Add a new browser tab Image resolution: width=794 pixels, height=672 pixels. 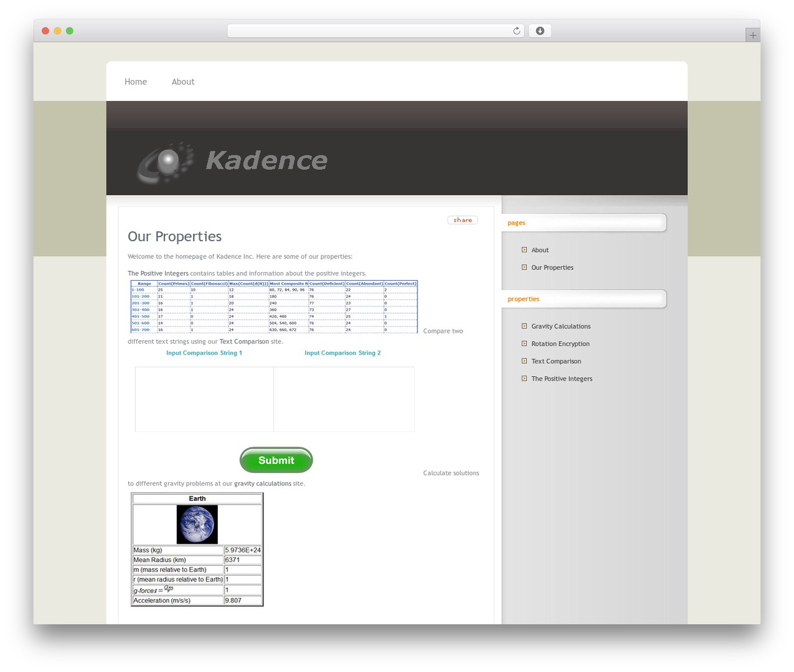752,35
